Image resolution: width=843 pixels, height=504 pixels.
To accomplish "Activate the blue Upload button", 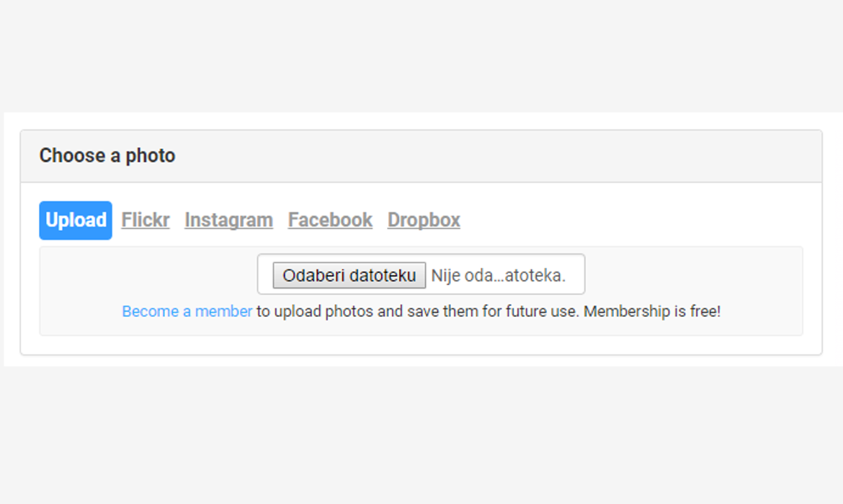I will click(x=76, y=220).
